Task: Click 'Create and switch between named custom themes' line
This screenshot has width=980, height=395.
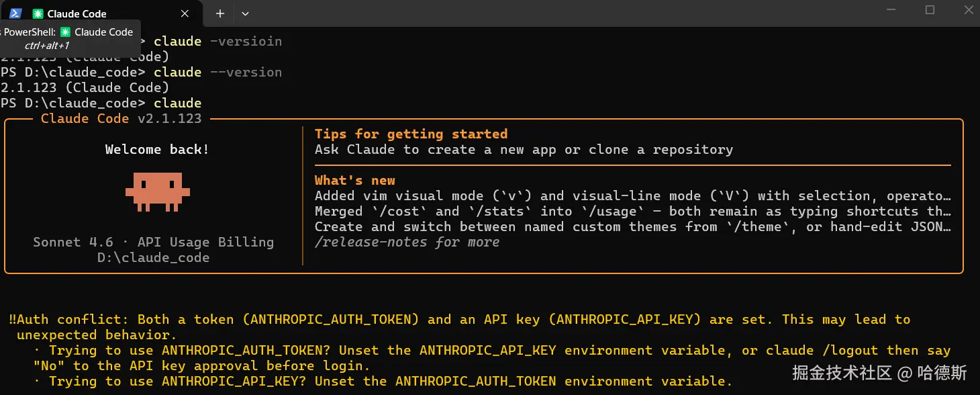Action: click(633, 226)
